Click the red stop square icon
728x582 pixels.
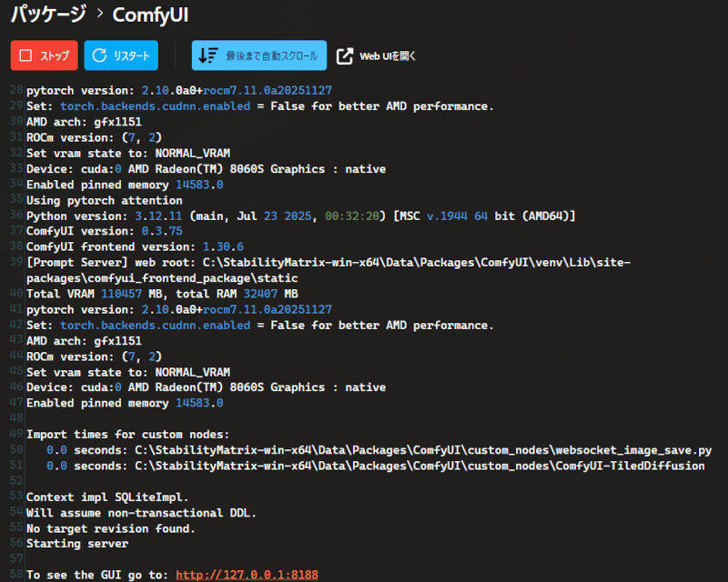pos(25,55)
